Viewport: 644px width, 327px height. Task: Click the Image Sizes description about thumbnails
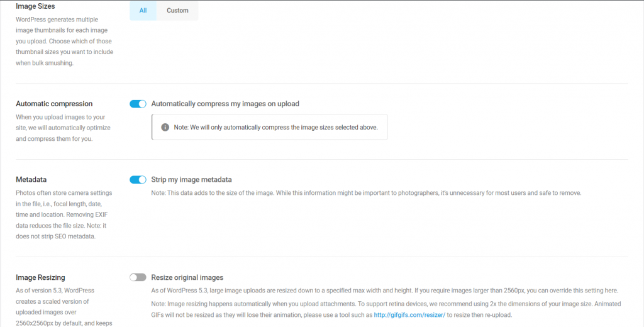pos(64,41)
